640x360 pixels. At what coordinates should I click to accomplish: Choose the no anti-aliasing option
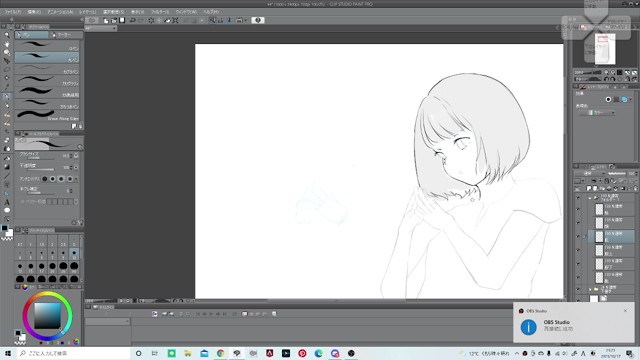tap(44, 179)
